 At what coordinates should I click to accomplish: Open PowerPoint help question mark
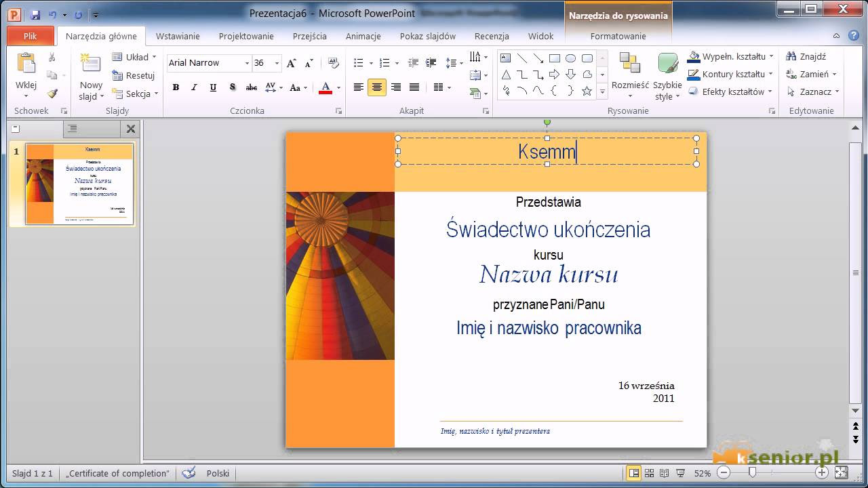click(x=854, y=36)
